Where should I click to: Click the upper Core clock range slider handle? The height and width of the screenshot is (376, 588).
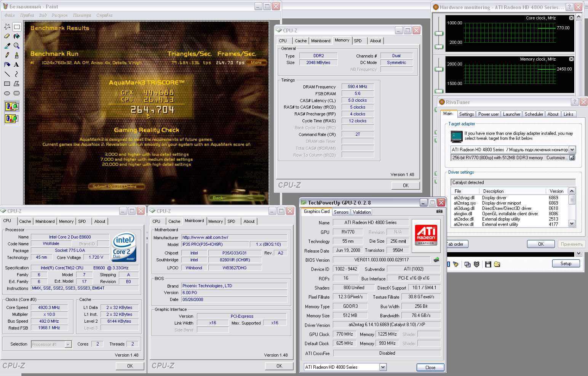tap(439, 34)
